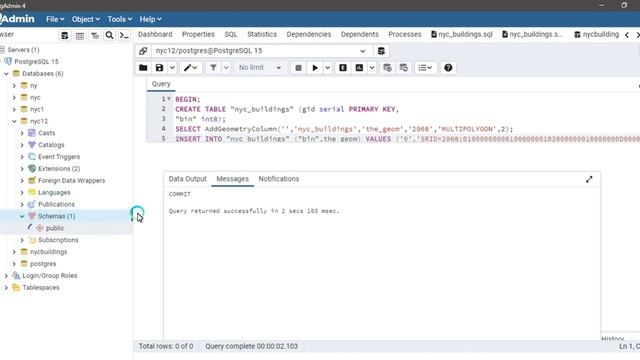Select the Tablespaces tree item

41,287
